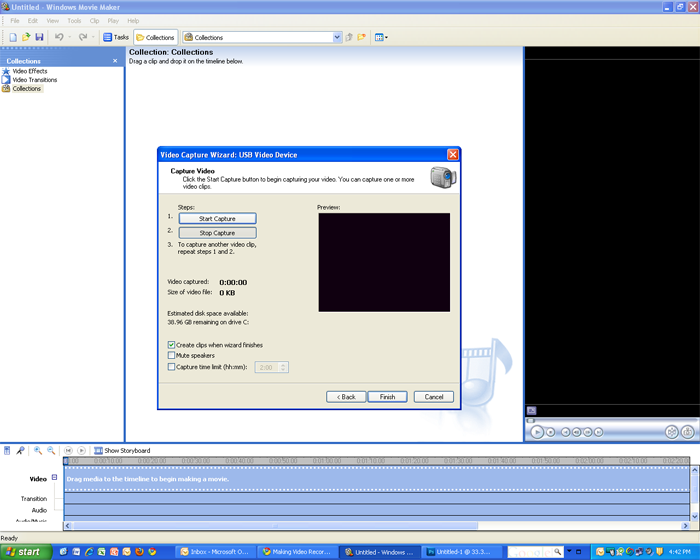Click the 0:00:30.00 mark on timeline ruler
Screen dimensions: 700x560
point(196,460)
